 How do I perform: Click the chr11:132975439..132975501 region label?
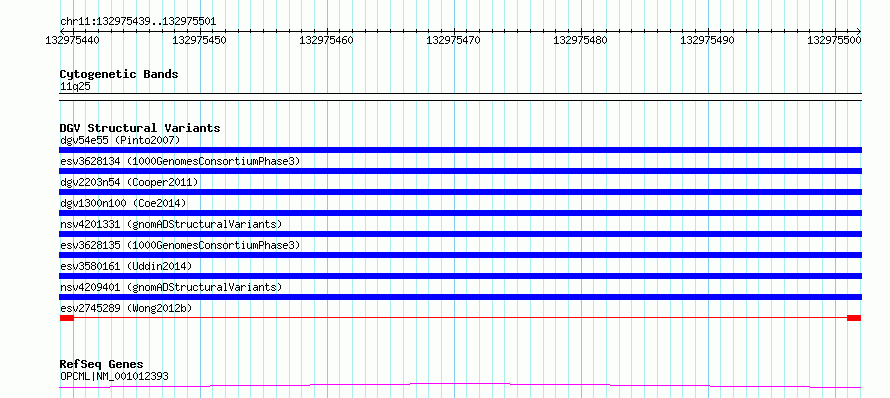pos(138,22)
